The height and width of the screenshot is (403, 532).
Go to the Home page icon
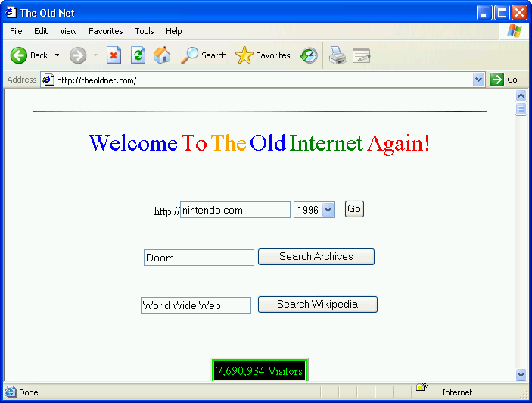[x=162, y=55]
